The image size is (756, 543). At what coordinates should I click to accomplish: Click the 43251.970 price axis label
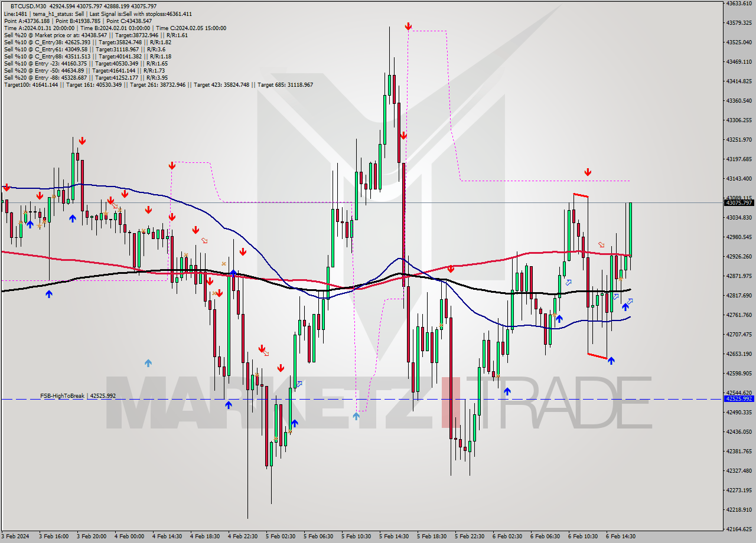(739, 139)
